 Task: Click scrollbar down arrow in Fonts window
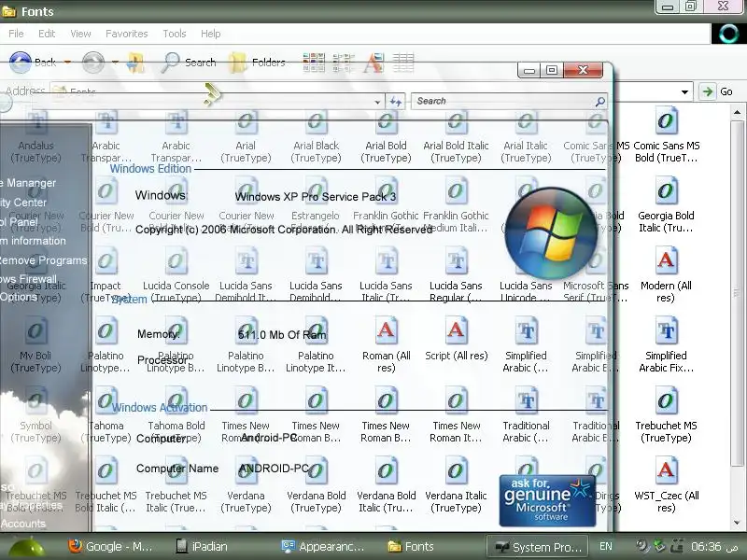click(x=737, y=523)
